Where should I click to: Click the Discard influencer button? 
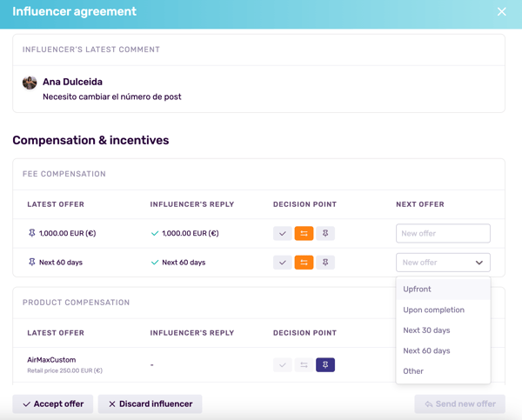tap(150, 403)
